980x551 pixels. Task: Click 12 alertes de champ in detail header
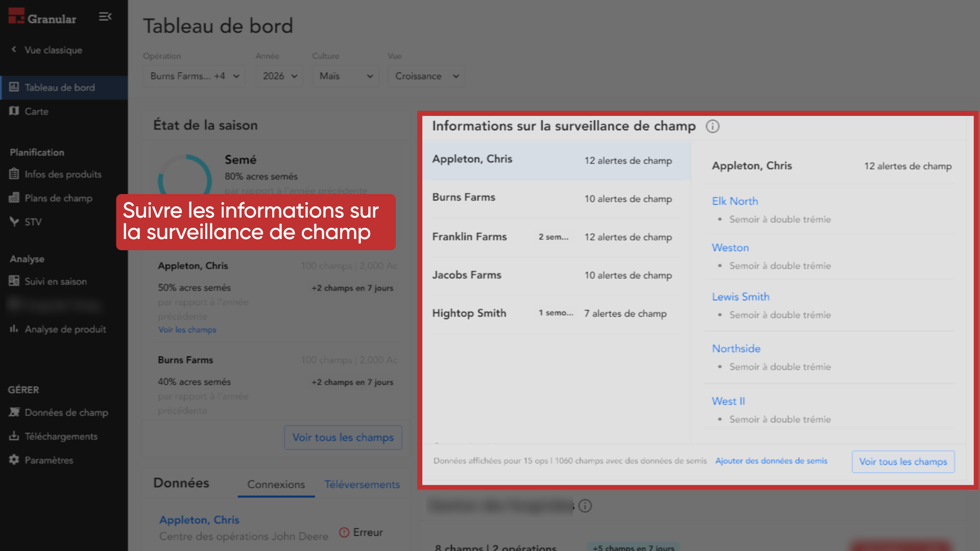pyautogui.click(x=907, y=166)
